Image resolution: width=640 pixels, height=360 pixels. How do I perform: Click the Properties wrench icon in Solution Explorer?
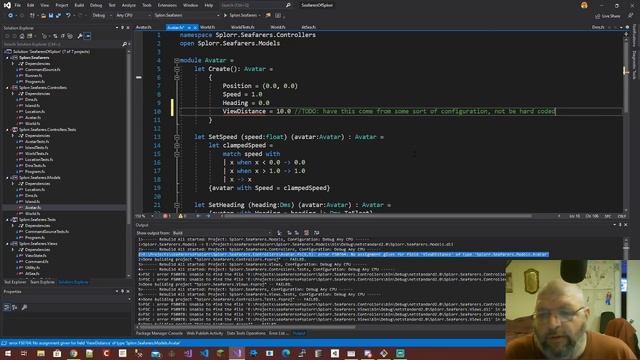coord(80,36)
